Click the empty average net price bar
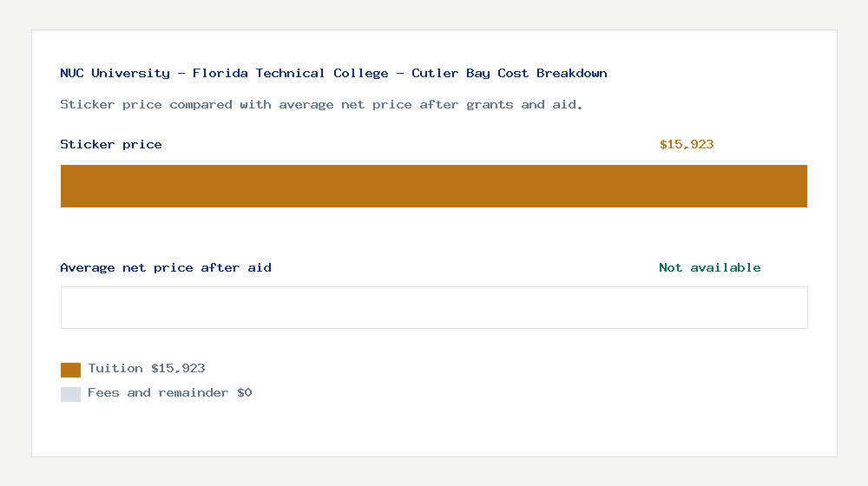This screenshot has width=868, height=486. point(434,308)
